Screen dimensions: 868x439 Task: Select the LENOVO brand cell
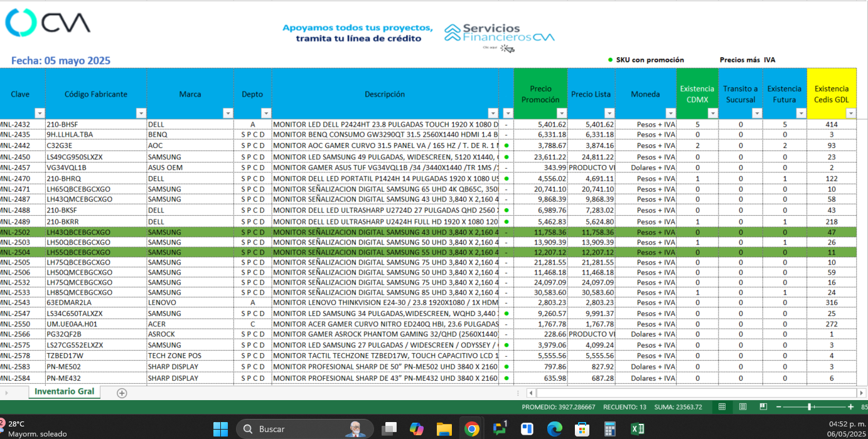(190, 303)
